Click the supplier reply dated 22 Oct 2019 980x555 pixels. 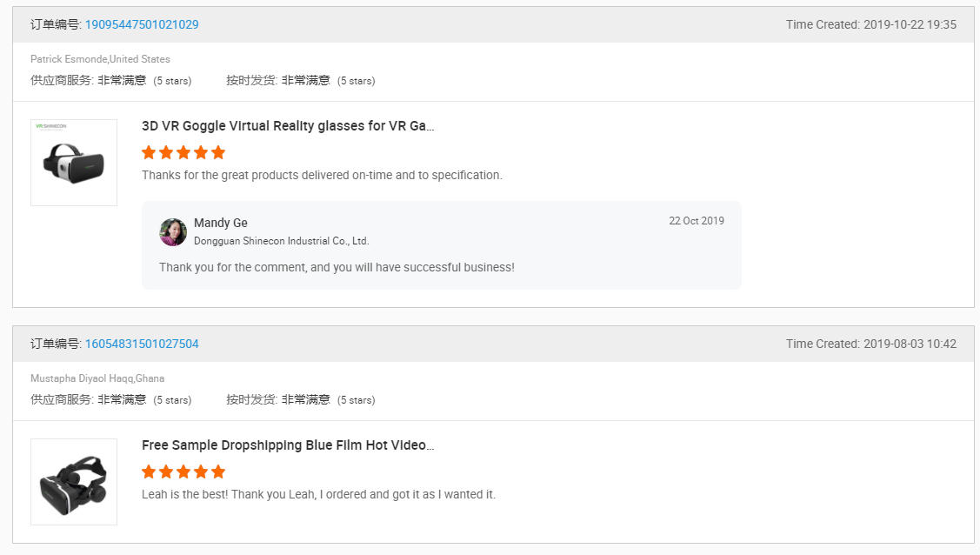tap(337, 267)
